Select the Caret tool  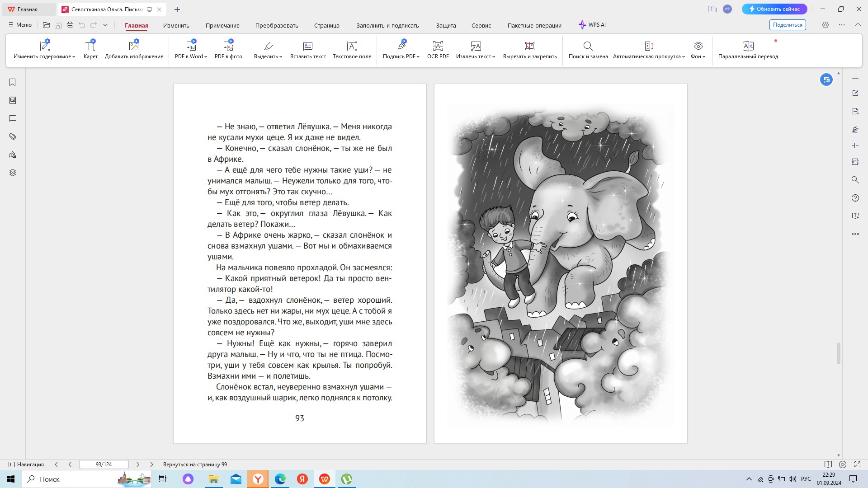[x=90, y=50]
